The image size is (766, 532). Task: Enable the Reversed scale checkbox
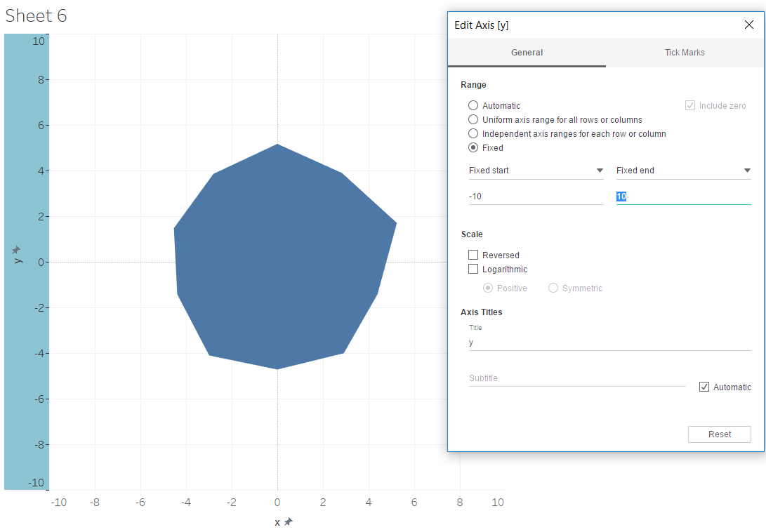[x=473, y=255]
